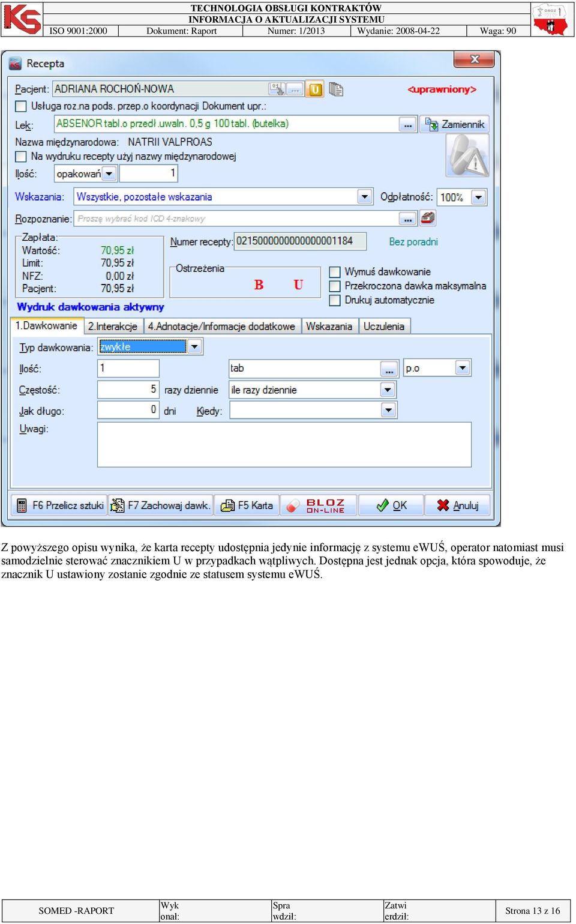This screenshot has width=576, height=924.
Task: Open BLOZ ON-LINE button
Action: coord(319,506)
